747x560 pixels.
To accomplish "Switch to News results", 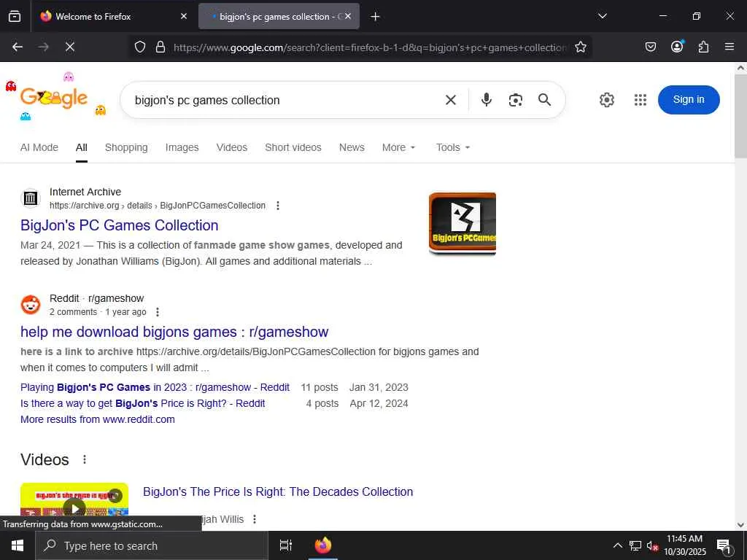I will tap(352, 147).
